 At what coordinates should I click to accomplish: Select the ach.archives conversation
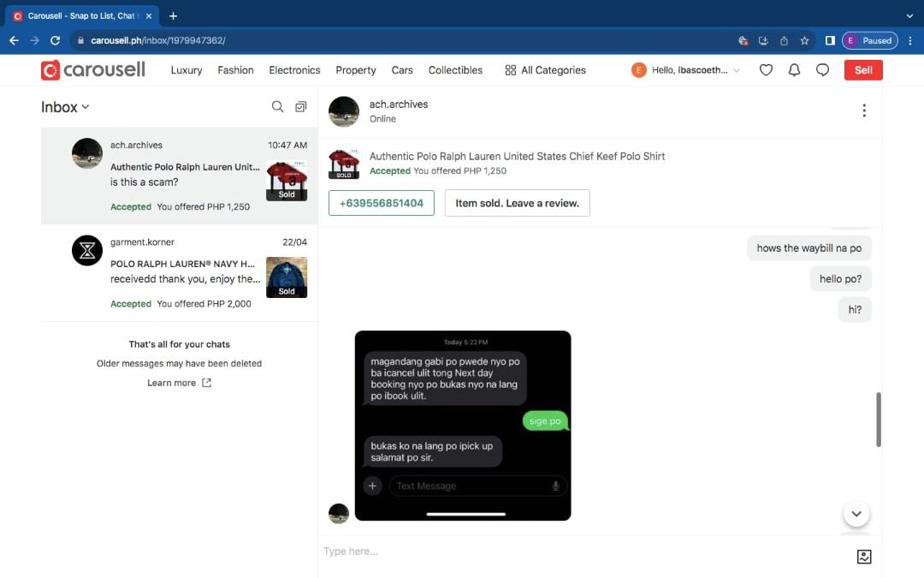pyautogui.click(x=179, y=176)
